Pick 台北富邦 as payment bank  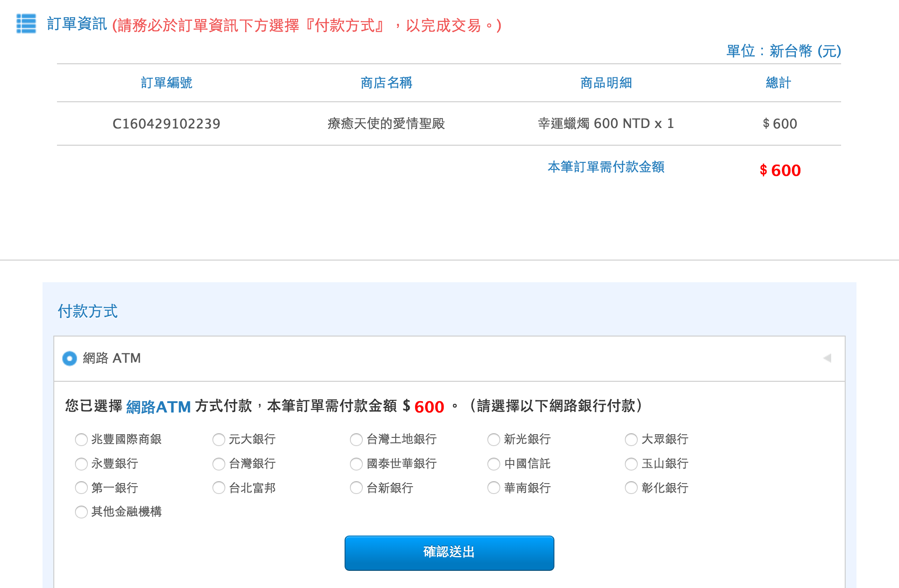click(219, 488)
